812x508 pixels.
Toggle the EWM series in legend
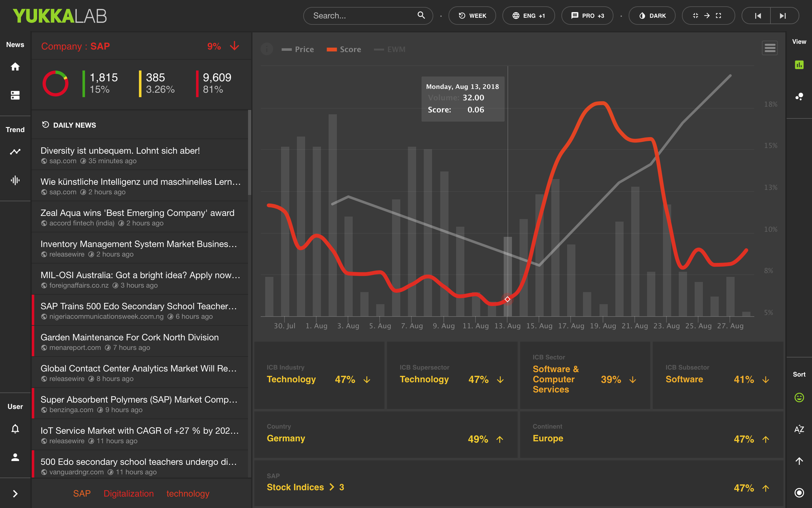point(390,50)
